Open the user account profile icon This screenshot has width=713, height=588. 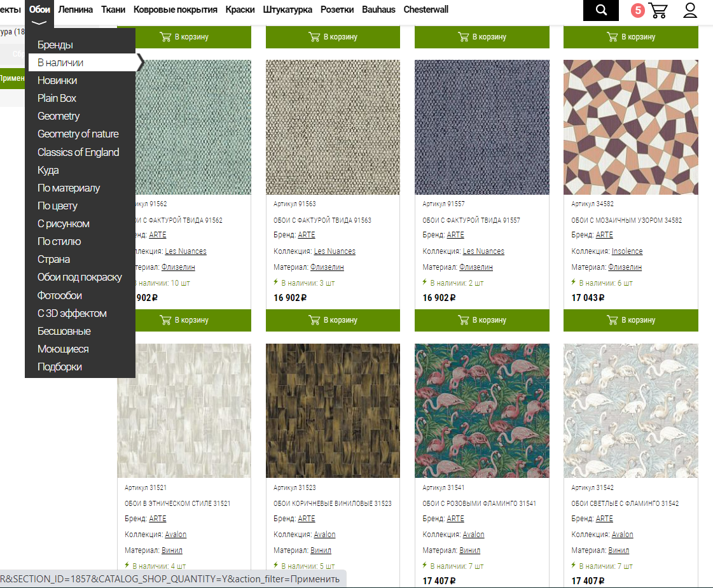[x=690, y=10]
